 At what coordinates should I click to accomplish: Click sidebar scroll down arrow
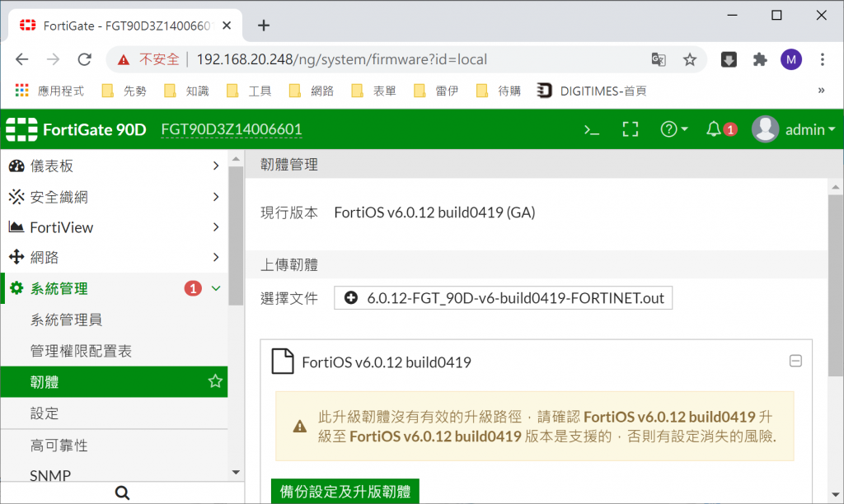point(236,472)
